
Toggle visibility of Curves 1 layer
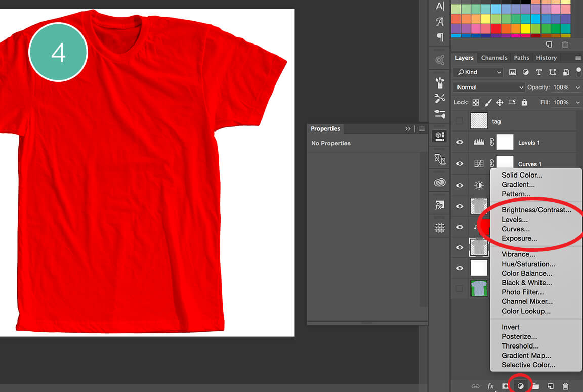460,163
